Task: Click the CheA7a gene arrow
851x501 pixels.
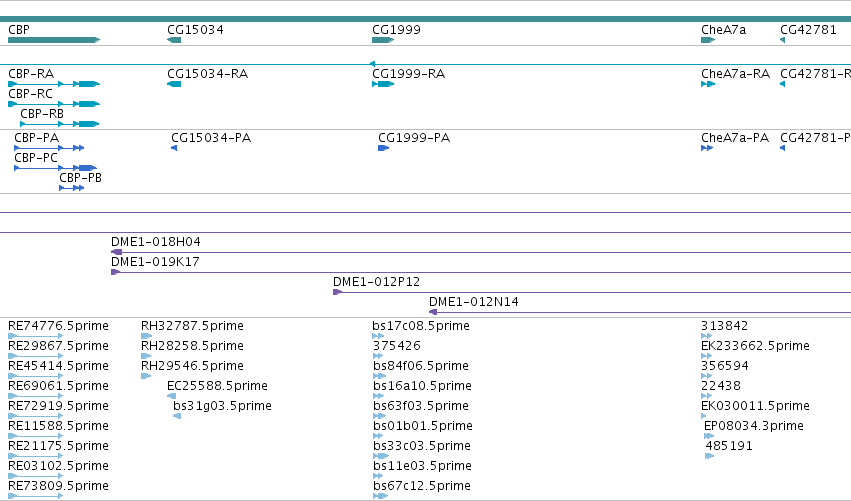Action: tap(708, 40)
